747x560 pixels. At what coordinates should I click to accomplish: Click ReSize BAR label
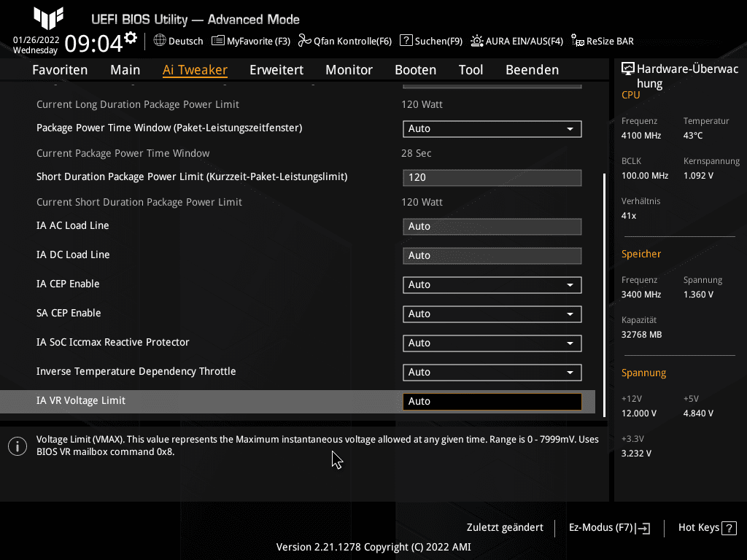pyautogui.click(x=611, y=41)
